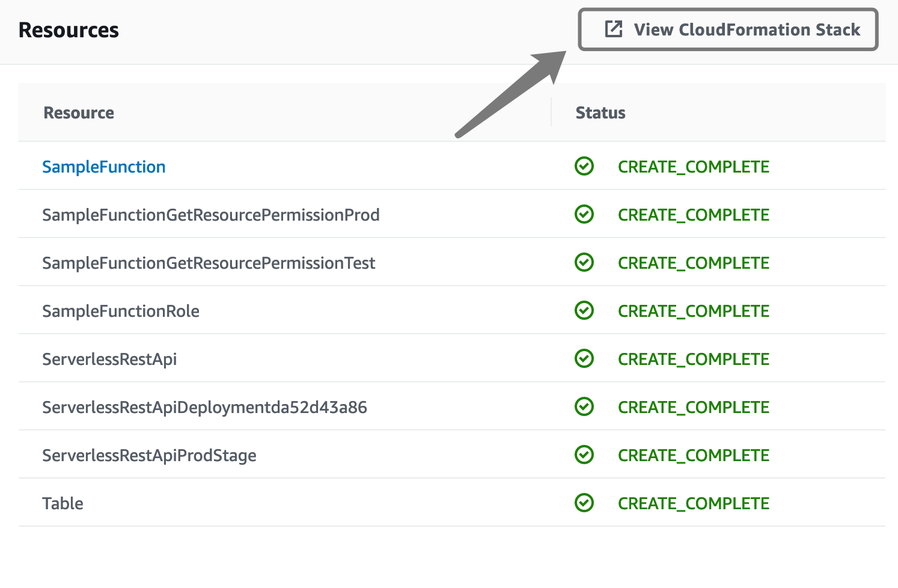Open the SampleFunction resource link
898x588 pixels.
click(104, 167)
